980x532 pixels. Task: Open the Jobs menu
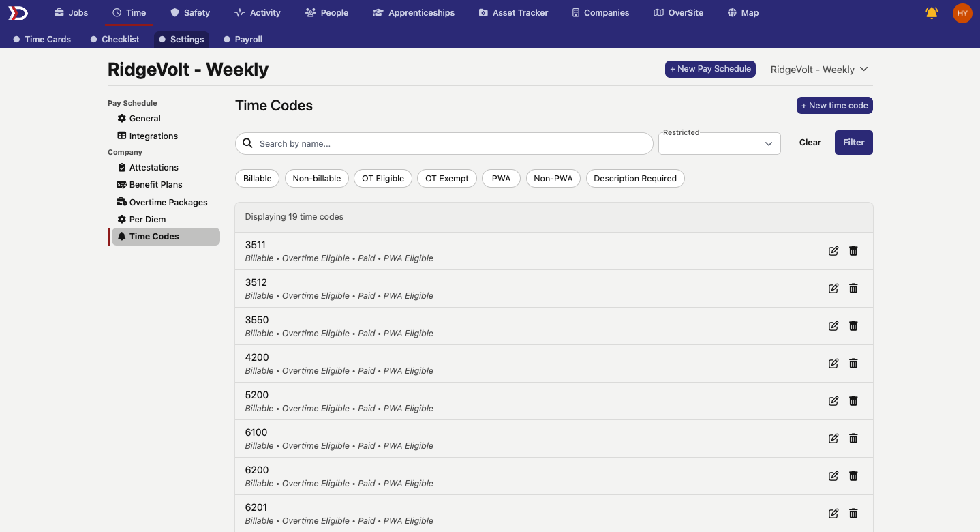72,12
